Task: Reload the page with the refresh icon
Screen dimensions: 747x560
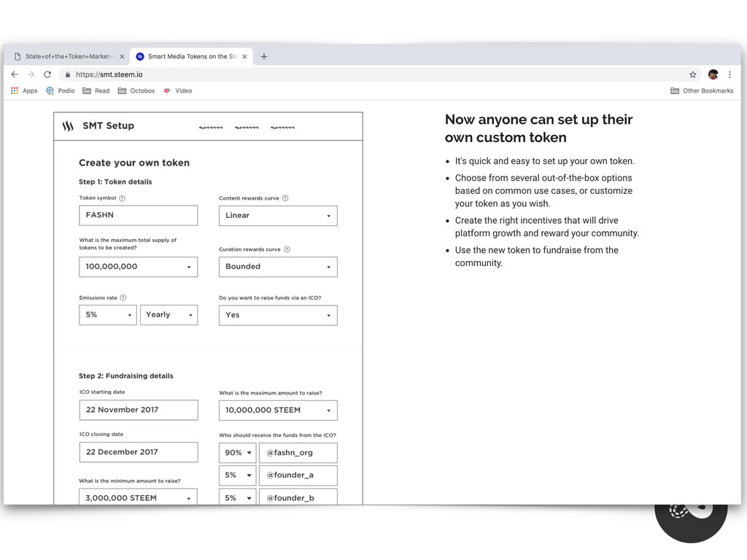Action: (47, 74)
